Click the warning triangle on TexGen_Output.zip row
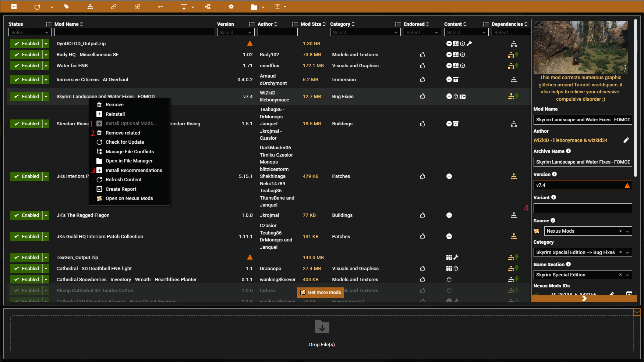The width and height of the screenshot is (644, 362). 250,257
